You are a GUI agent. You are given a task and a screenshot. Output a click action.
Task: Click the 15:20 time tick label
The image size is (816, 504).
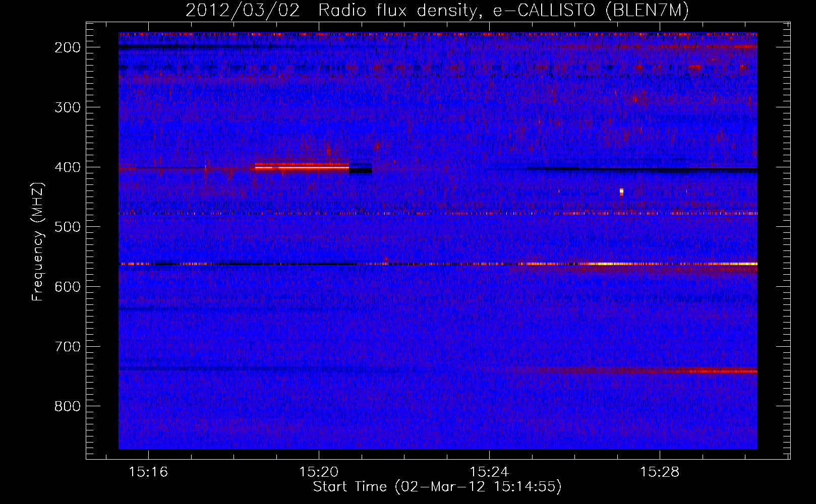pyautogui.click(x=319, y=472)
